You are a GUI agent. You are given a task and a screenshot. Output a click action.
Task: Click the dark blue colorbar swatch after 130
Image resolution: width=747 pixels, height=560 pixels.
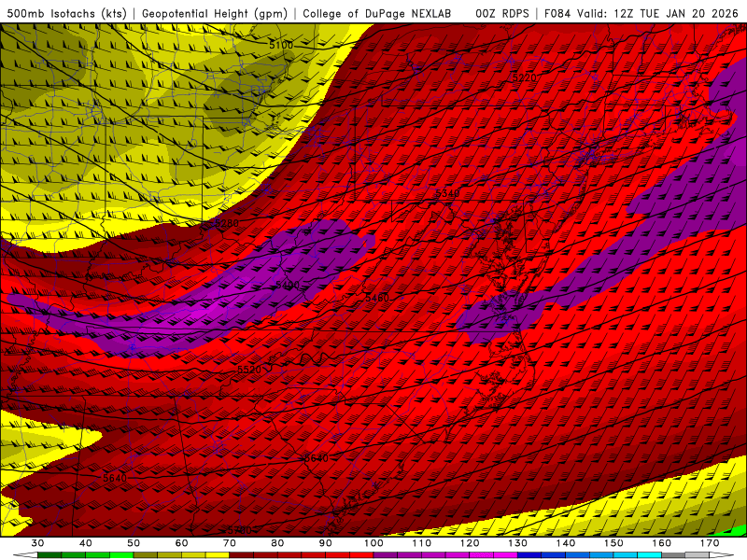[529, 555]
